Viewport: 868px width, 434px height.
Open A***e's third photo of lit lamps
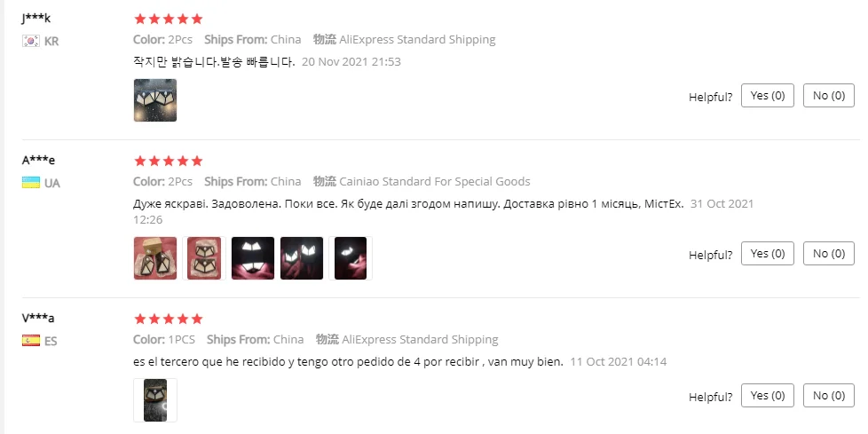pos(252,258)
